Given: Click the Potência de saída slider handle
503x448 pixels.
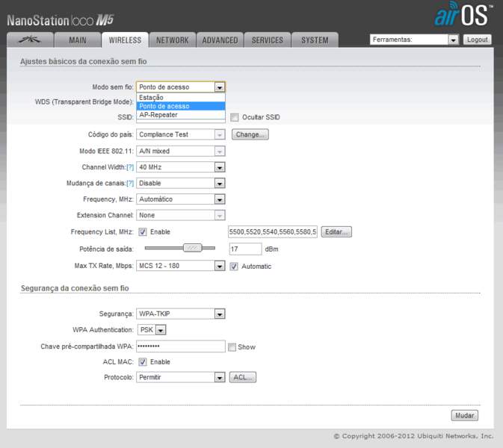Looking at the screenshot, I should [x=193, y=248].
